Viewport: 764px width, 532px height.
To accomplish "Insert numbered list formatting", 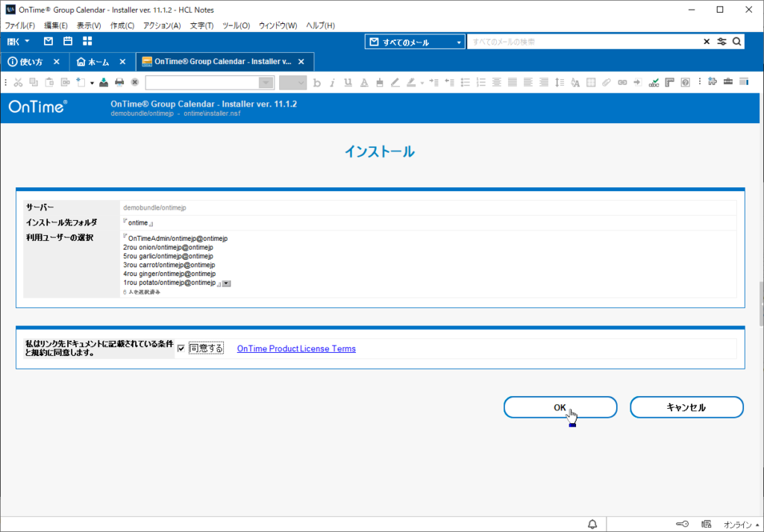I will click(481, 82).
